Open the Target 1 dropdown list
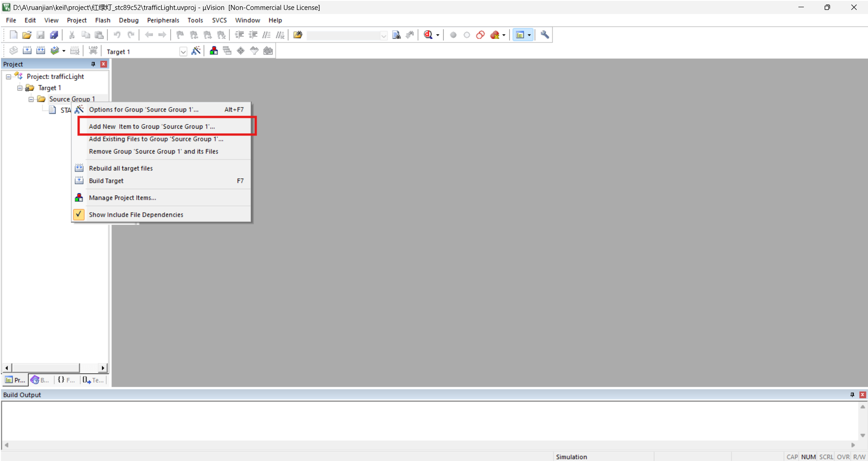 183,51
